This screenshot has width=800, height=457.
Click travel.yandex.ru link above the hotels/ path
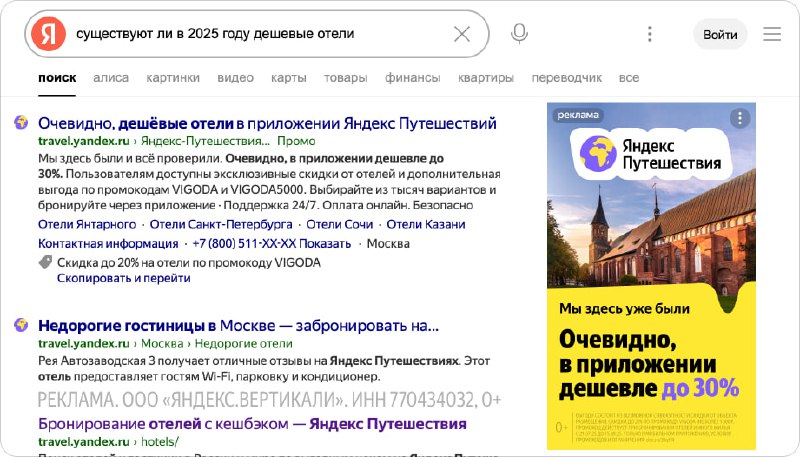(x=84, y=442)
